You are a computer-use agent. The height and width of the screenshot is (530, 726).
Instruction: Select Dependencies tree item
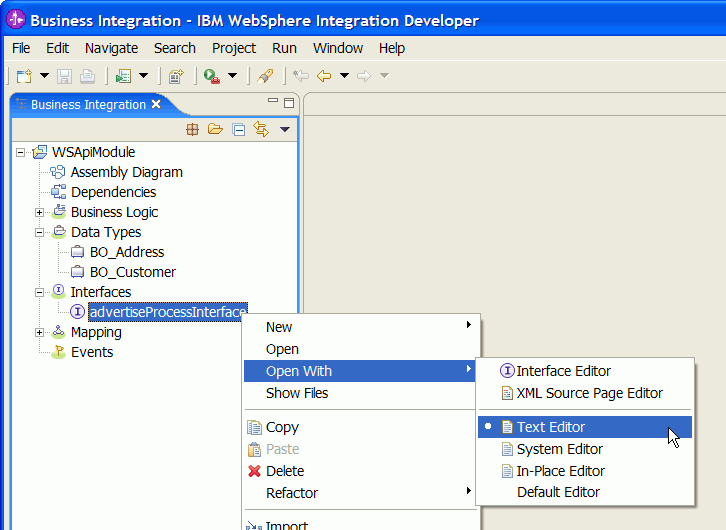click(113, 192)
